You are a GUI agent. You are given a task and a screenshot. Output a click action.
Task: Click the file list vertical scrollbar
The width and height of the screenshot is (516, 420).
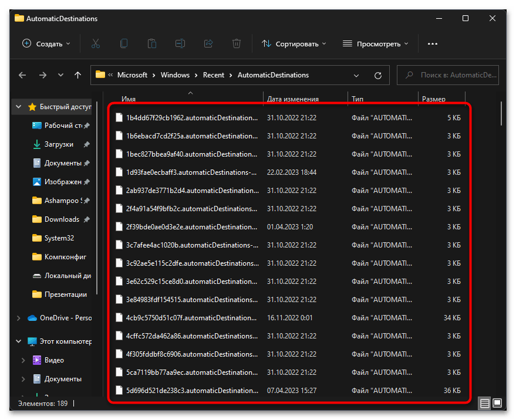pyautogui.click(x=501, y=113)
